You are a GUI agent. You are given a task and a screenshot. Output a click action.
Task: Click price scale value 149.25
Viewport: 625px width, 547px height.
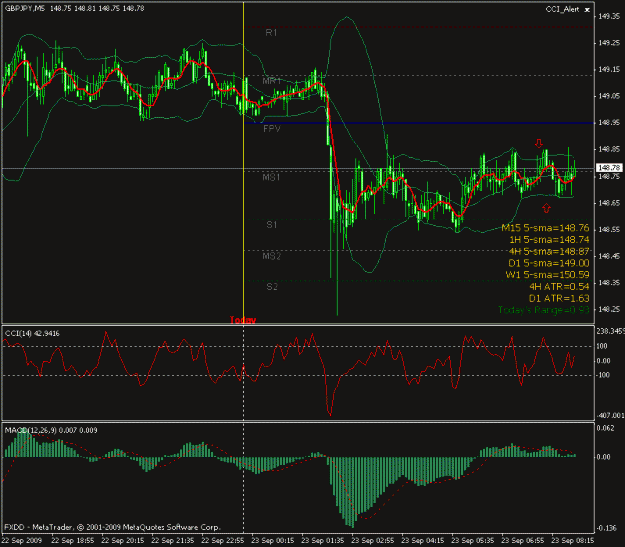pyautogui.click(x=609, y=43)
